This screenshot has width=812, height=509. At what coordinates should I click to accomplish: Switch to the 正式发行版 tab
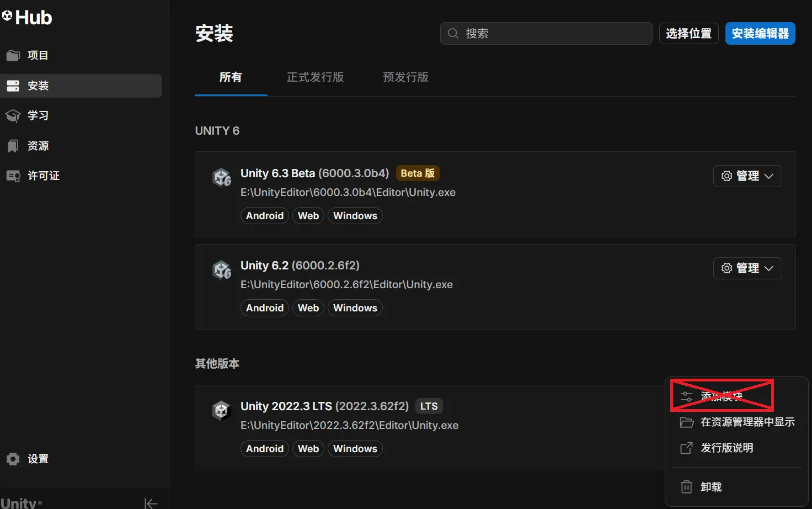point(315,77)
